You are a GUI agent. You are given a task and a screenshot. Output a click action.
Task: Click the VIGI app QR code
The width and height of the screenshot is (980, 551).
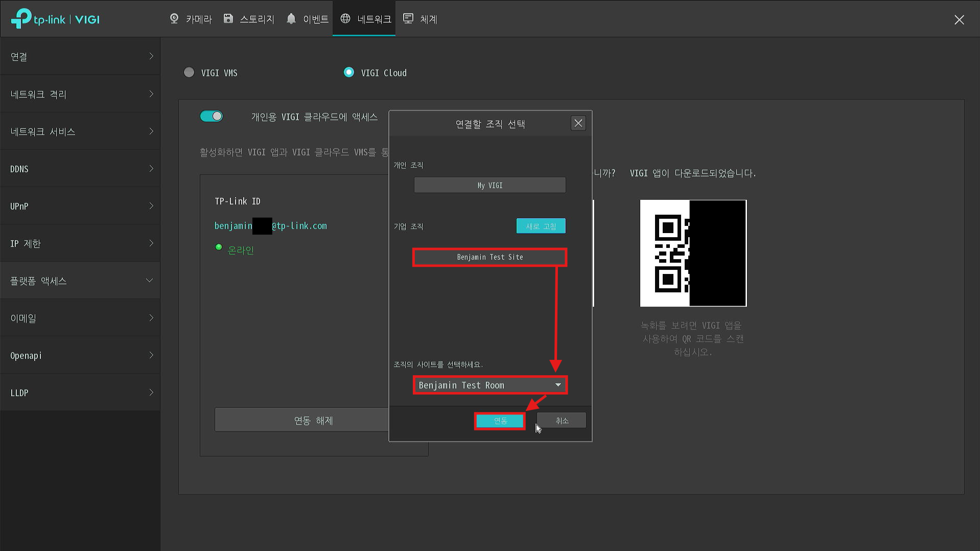click(x=693, y=254)
